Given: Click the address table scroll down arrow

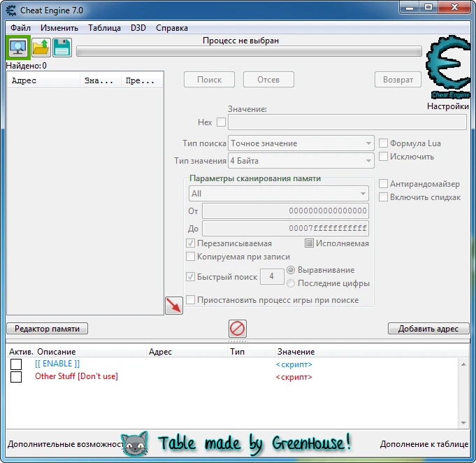Looking at the screenshot, I should pos(463,422).
